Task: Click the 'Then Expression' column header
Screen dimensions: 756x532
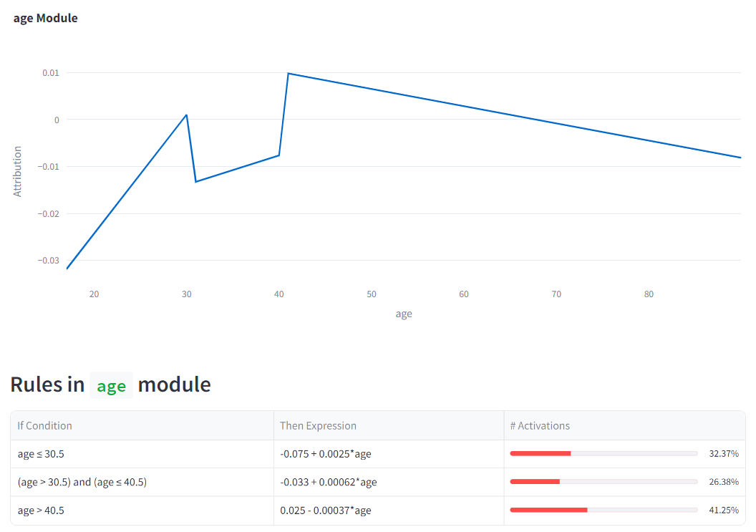Action: tap(318, 425)
